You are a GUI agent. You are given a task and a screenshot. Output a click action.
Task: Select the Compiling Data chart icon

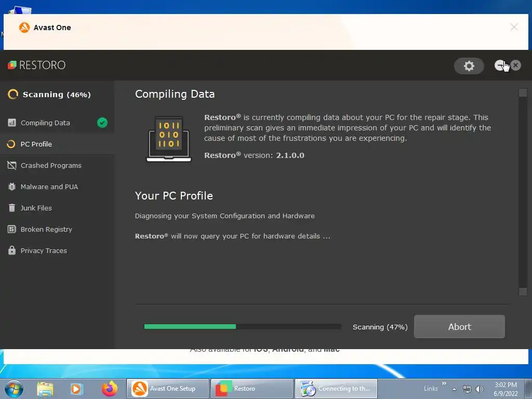pyautogui.click(x=12, y=123)
